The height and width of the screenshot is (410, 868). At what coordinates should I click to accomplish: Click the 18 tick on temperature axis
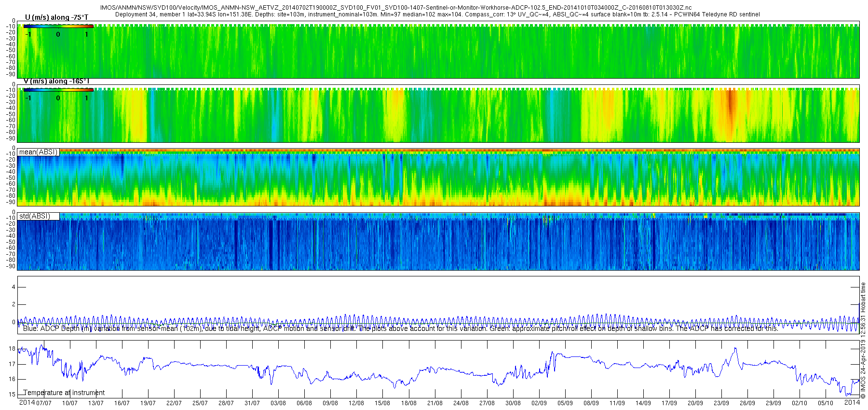pyautogui.click(x=12, y=349)
